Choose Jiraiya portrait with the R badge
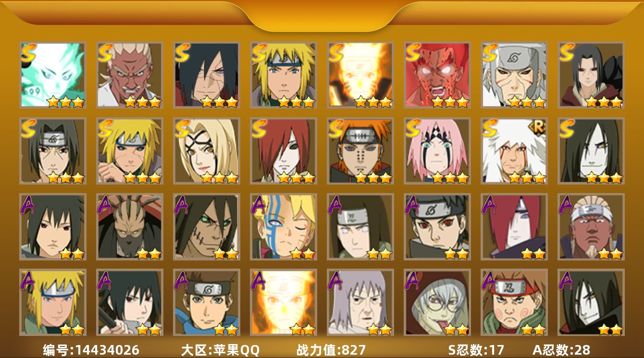The height and width of the screenshot is (358, 644). point(514,151)
